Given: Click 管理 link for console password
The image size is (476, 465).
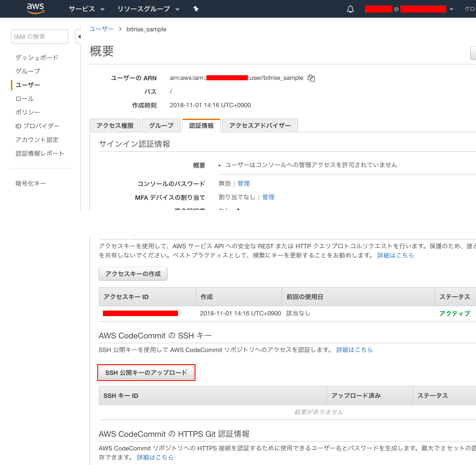Looking at the screenshot, I should pyautogui.click(x=244, y=183).
